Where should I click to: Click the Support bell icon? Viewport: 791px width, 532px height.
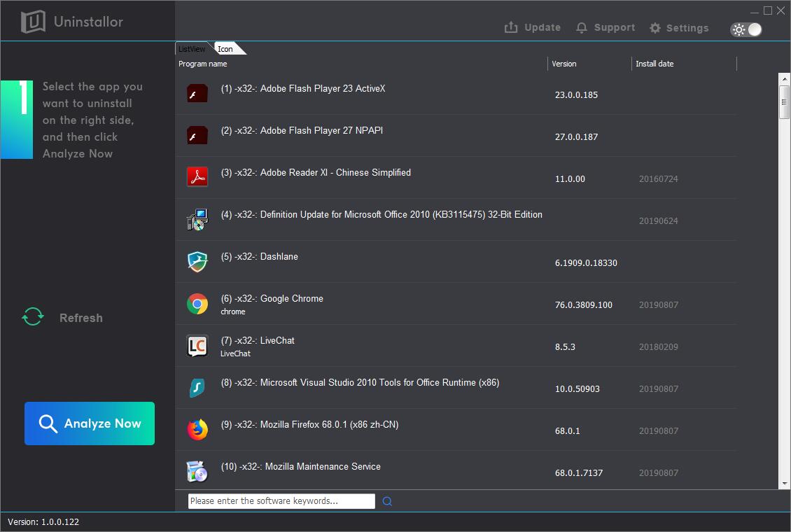click(582, 28)
